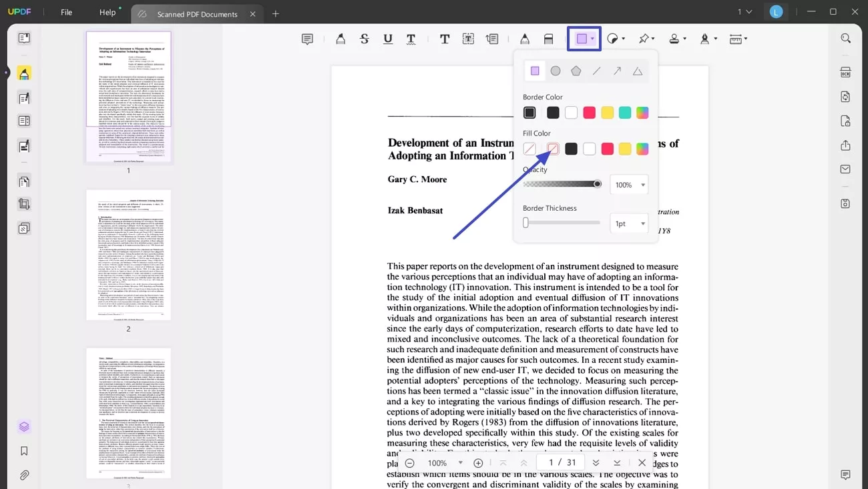Open the File menu

pos(67,13)
